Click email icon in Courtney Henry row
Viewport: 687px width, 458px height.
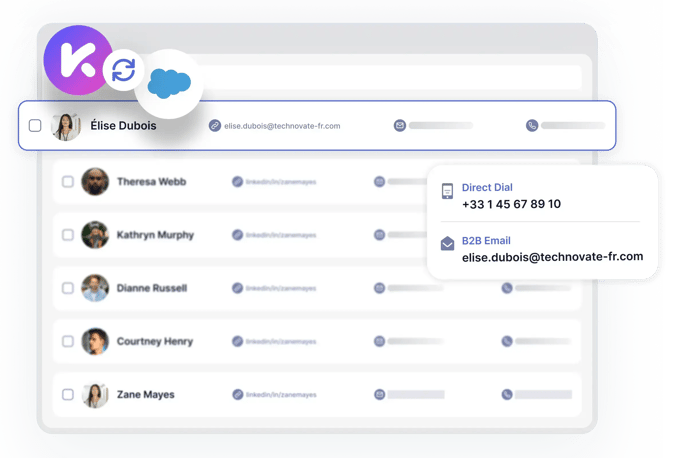[x=379, y=341]
